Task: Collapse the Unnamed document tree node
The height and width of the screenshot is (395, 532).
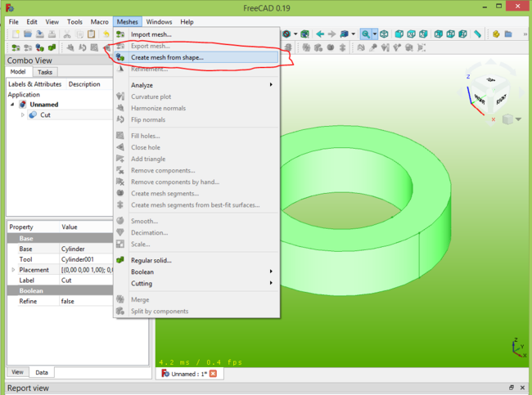Action: click(12, 105)
